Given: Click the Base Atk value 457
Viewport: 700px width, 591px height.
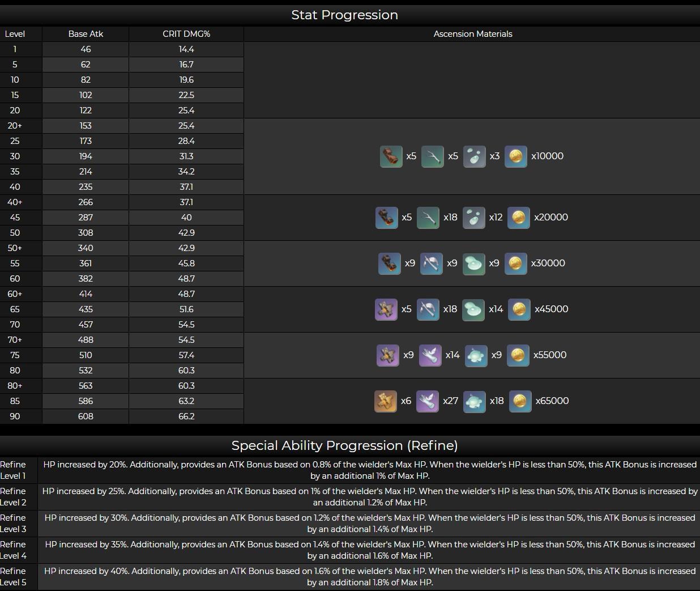Looking at the screenshot, I should (86, 325).
